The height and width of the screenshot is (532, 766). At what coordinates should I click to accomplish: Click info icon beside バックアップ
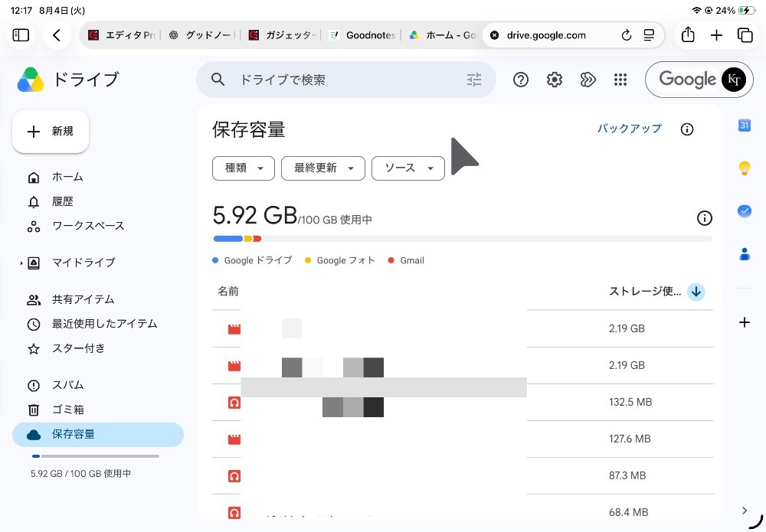click(687, 129)
